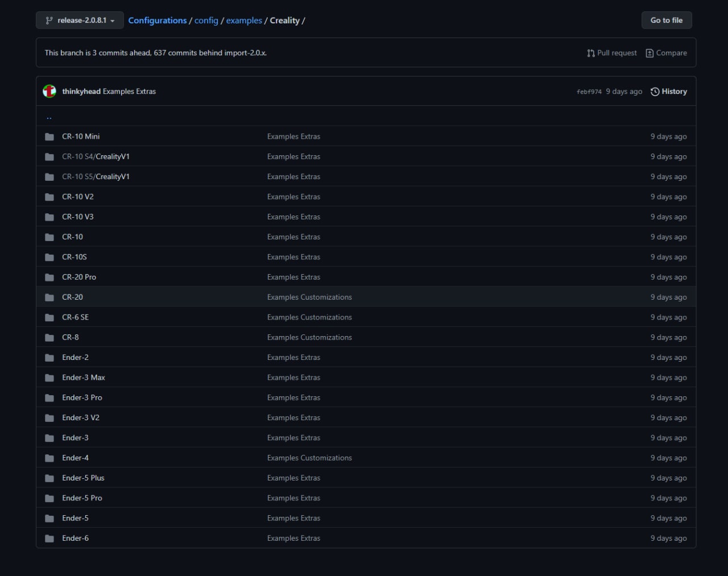Open commit hash febf974
The height and width of the screenshot is (576, 728).
pos(589,92)
